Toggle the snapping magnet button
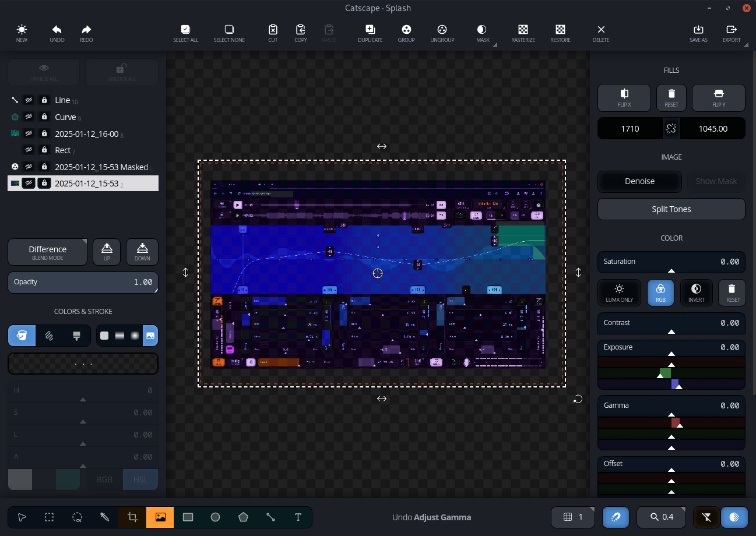This screenshot has height=536, width=756. [616, 517]
